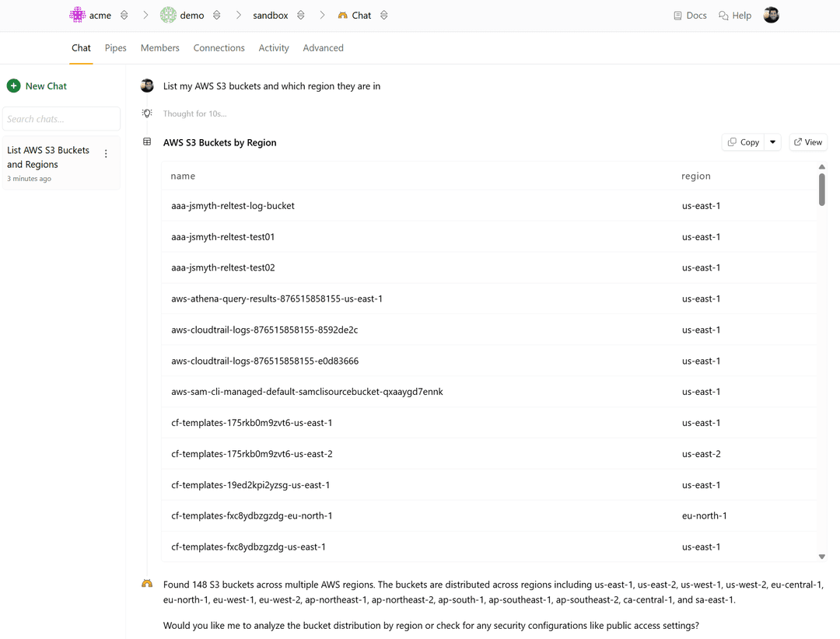Select cf-templates-19ed2kpi2yzsg-us-east-1 bucket
This screenshot has width=840, height=639.
click(250, 485)
